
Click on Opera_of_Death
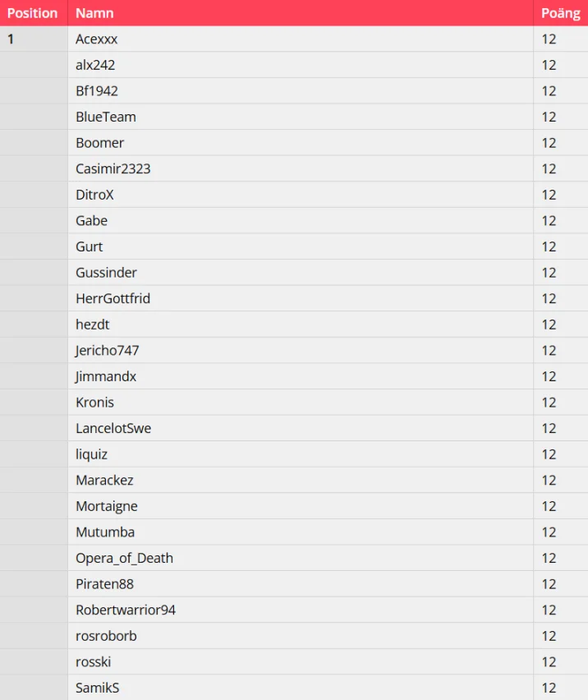[125, 558]
